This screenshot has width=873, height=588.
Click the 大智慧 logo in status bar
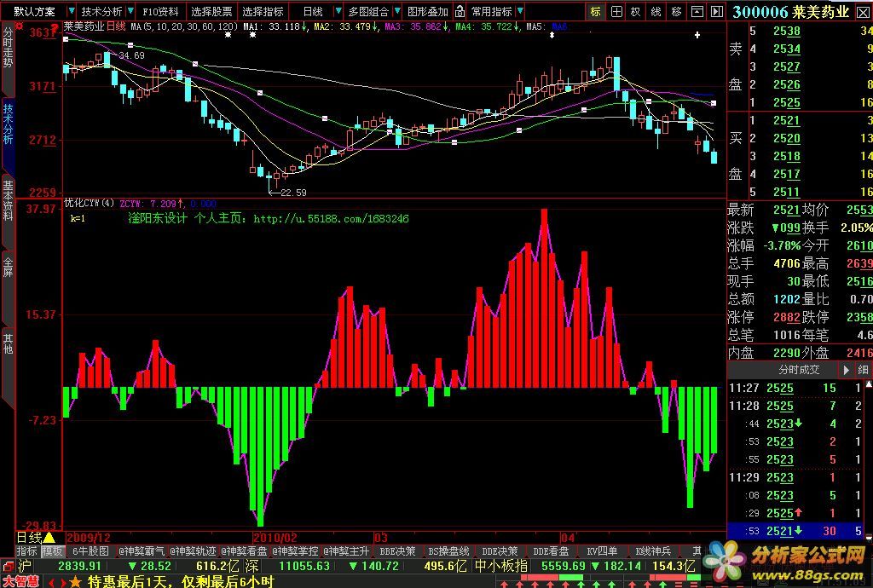[21, 581]
